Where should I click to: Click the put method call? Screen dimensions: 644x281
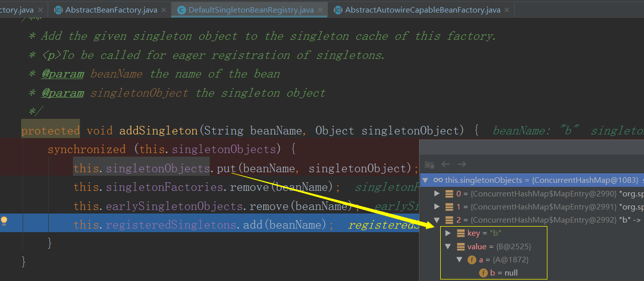227,168
